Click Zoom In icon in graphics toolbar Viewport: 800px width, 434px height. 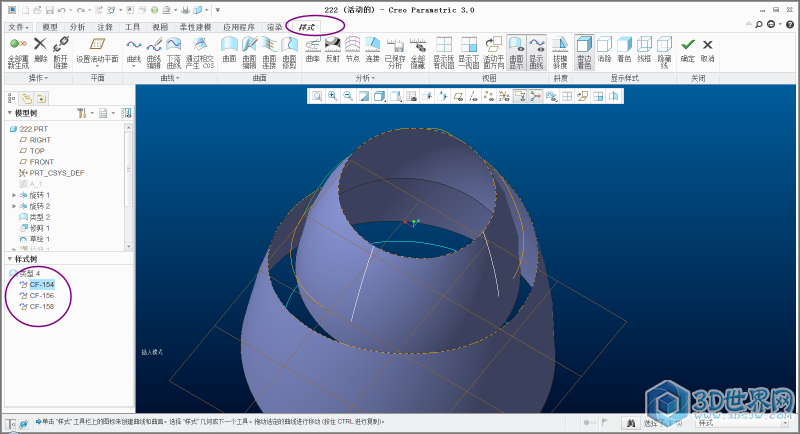click(x=333, y=96)
